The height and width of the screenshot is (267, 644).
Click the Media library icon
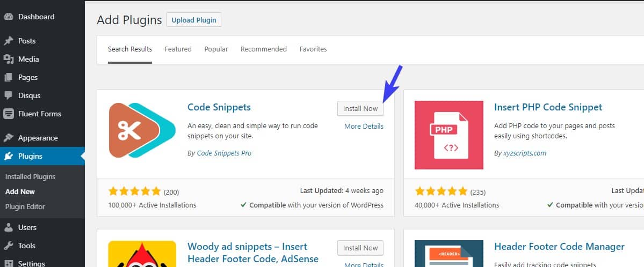[8, 59]
